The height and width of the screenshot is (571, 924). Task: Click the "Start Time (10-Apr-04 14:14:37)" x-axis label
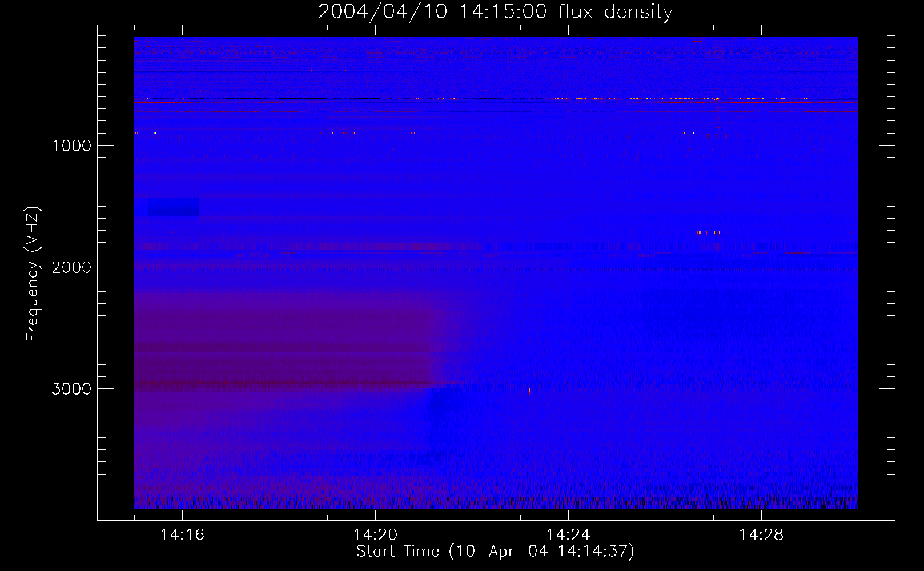point(495,552)
